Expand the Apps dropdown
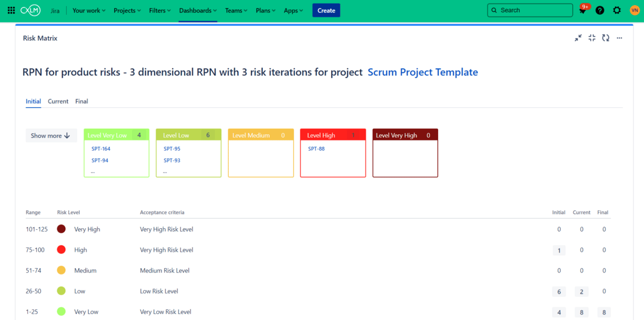 294,10
